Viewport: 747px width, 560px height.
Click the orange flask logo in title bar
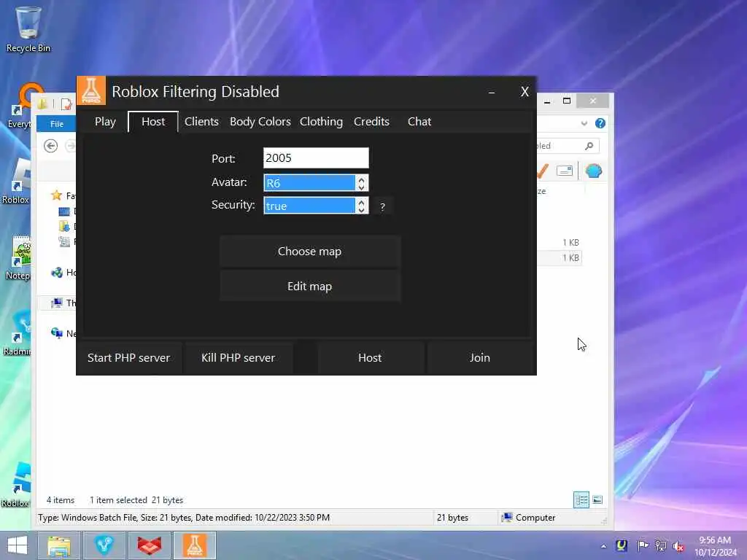[91, 90]
